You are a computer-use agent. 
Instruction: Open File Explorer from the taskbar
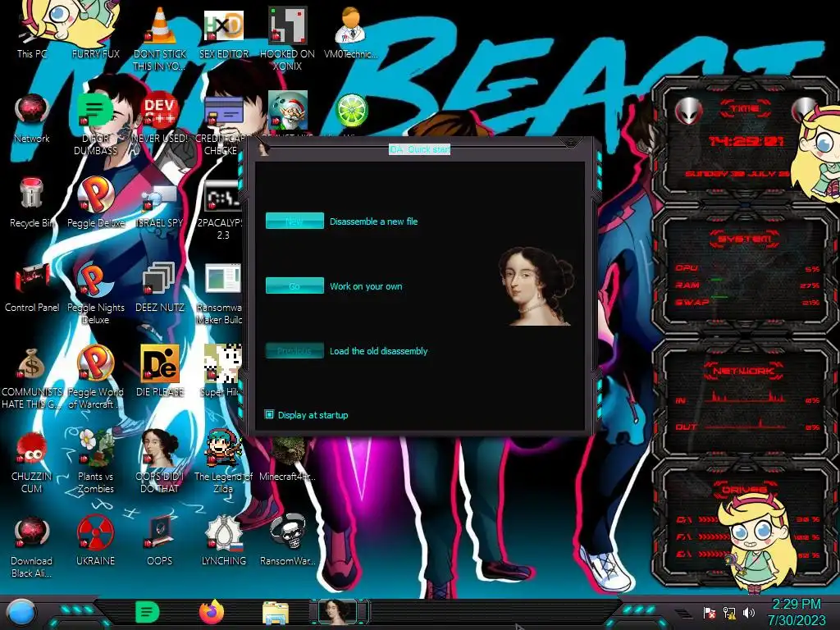(x=276, y=613)
